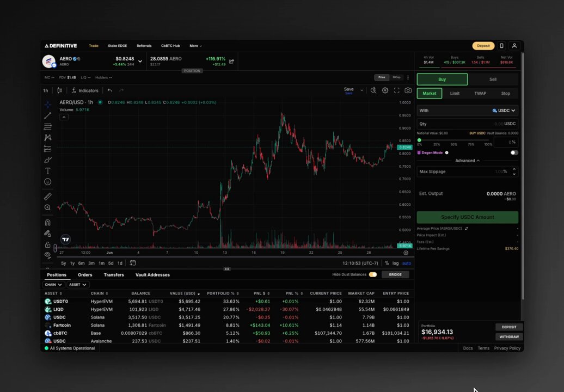The image size is (564, 392).
Task: Open the 1h interval dropdown
Action: tap(46, 90)
